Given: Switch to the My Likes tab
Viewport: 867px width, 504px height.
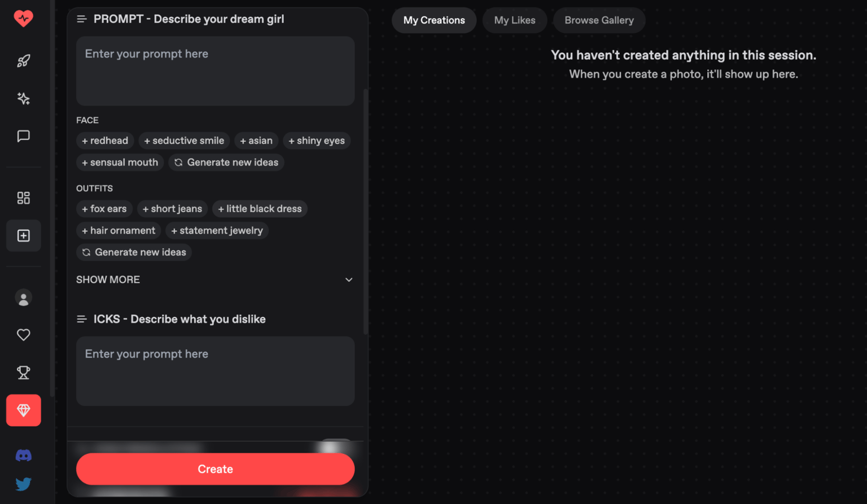Looking at the screenshot, I should 514,20.
